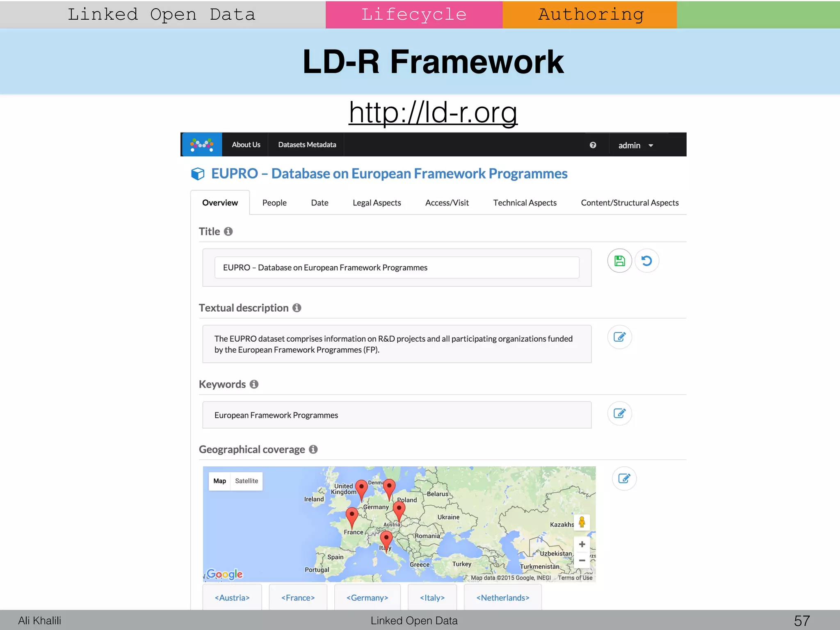Screen dimensions: 840x630
Task: Click the help question mark icon
Action: click(593, 145)
